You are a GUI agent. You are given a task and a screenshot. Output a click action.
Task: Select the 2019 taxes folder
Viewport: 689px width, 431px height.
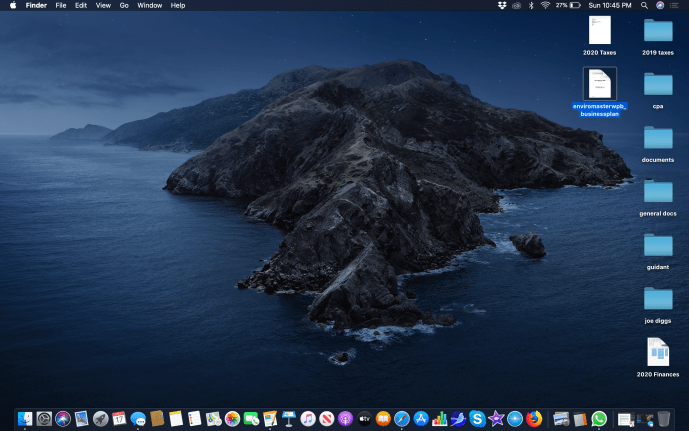click(x=657, y=30)
